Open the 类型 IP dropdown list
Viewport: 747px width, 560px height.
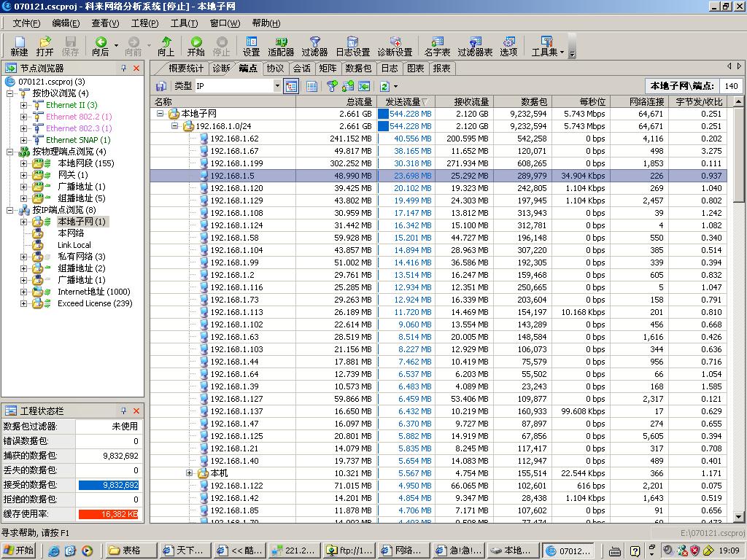pyautogui.click(x=277, y=86)
